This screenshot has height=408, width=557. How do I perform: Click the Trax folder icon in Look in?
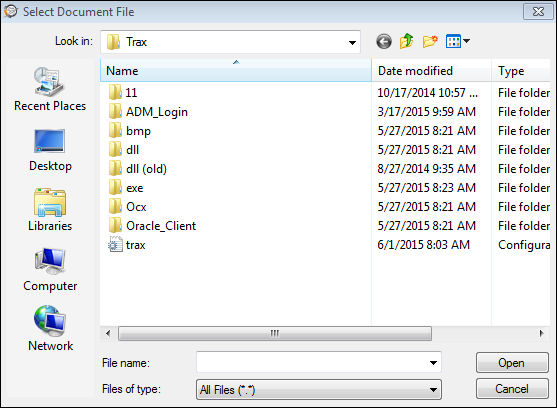(114, 42)
